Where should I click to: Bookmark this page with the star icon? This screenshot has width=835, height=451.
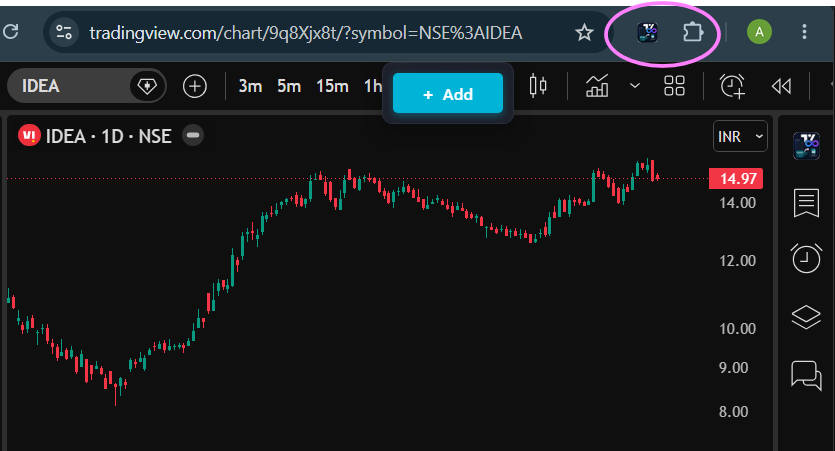point(584,33)
